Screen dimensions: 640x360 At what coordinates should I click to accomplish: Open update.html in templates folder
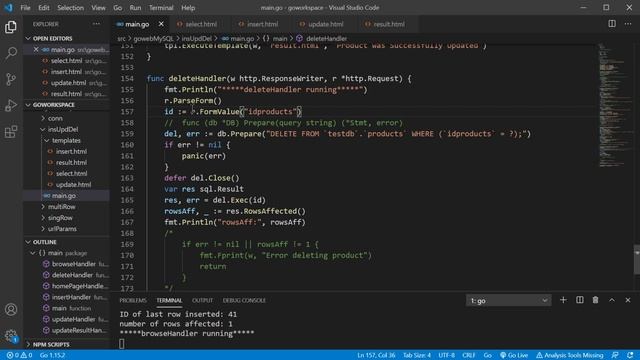73,185
